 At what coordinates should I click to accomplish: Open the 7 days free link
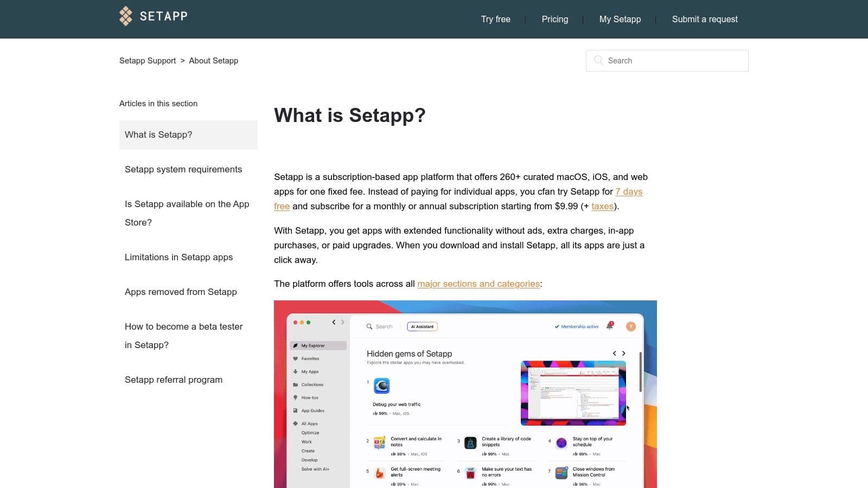(629, 191)
